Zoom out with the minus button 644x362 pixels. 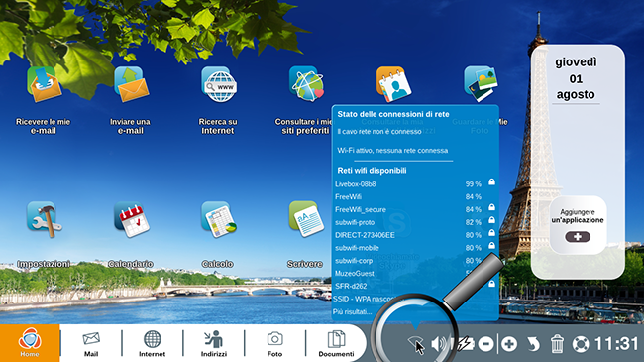[485, 344]
